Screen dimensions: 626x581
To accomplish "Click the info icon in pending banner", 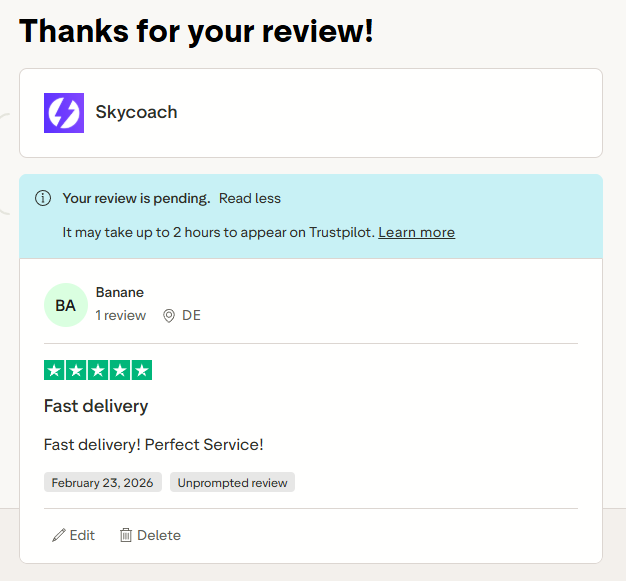I will [x=43, y=198].
